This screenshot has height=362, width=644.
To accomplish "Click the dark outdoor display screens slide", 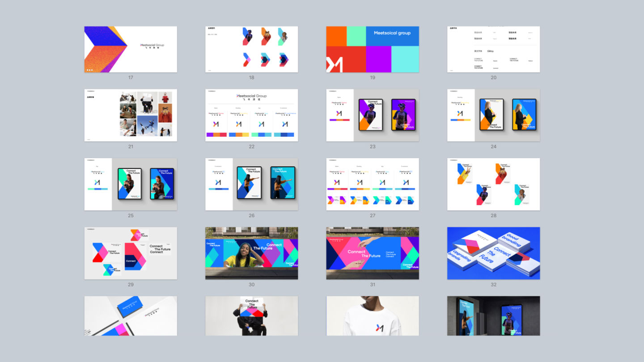I will pos(493,316).
